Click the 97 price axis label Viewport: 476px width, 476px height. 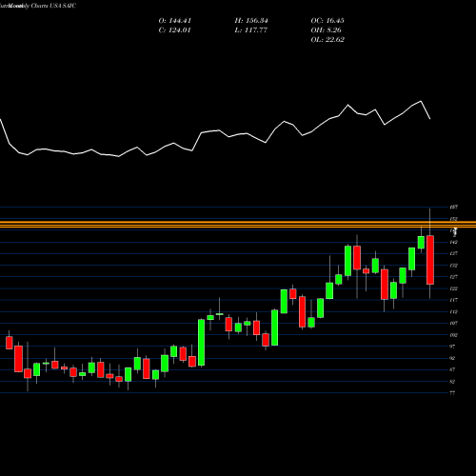[453, 347]
